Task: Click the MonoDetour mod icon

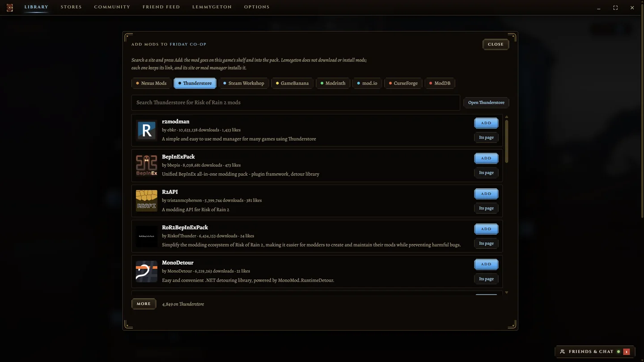Action: (x=147, y=271)
